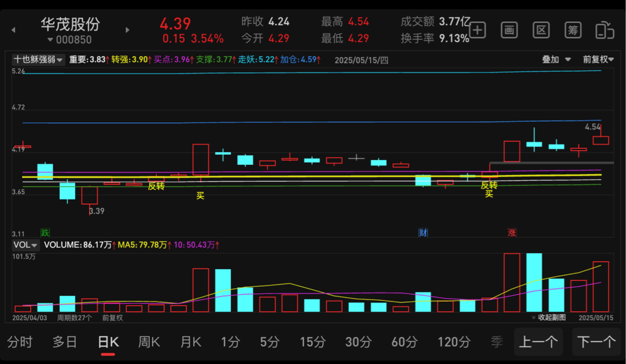Click the 3.39 low price label

pyautogui.click(x=97, y=211)
